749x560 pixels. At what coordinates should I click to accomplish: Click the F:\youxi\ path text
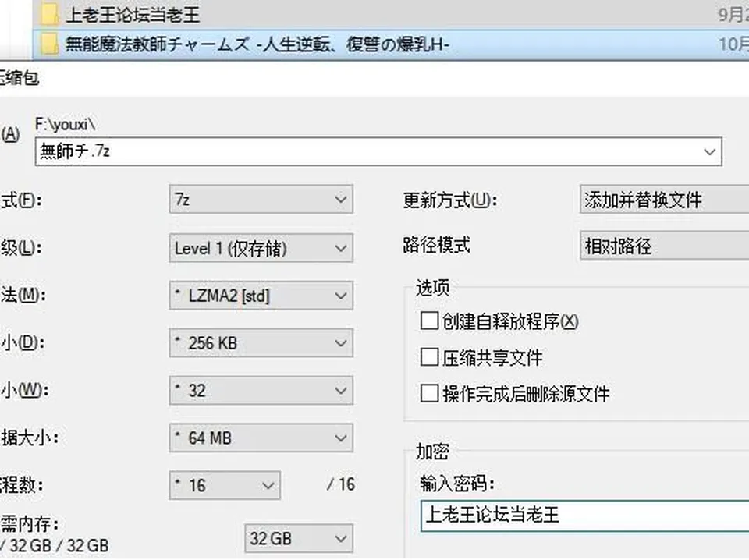65,125
